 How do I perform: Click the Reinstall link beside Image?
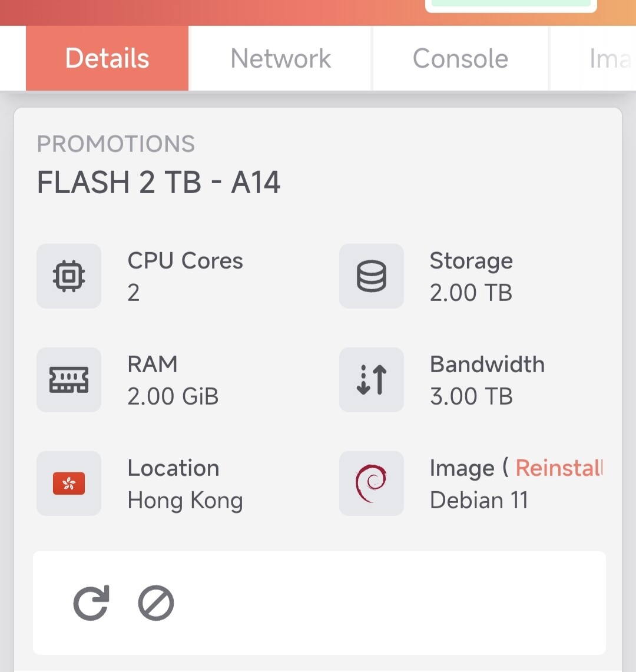[x=559, y=468]
